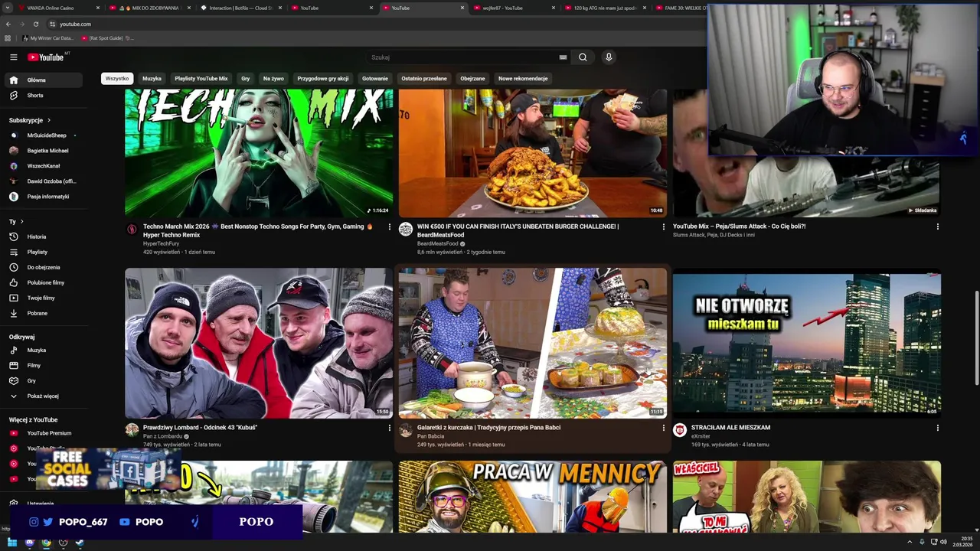Image resolution: width=980 pixels, height=551 pixels.
Task: Open Dawid Ozdoba subscription channel
Action: [x=44, y=181]
